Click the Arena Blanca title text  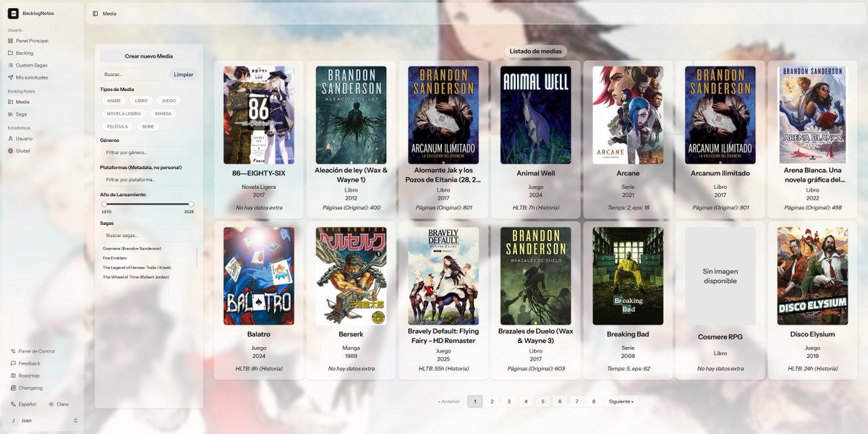click(x=813, y=175)
